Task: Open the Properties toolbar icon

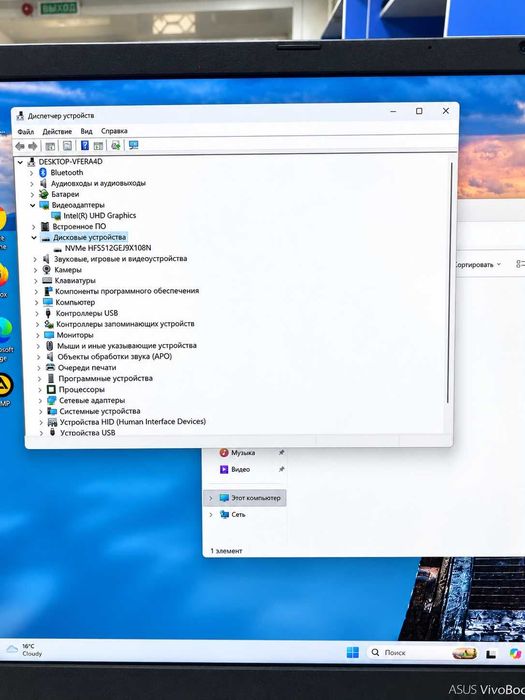Action: coord(67,146)
